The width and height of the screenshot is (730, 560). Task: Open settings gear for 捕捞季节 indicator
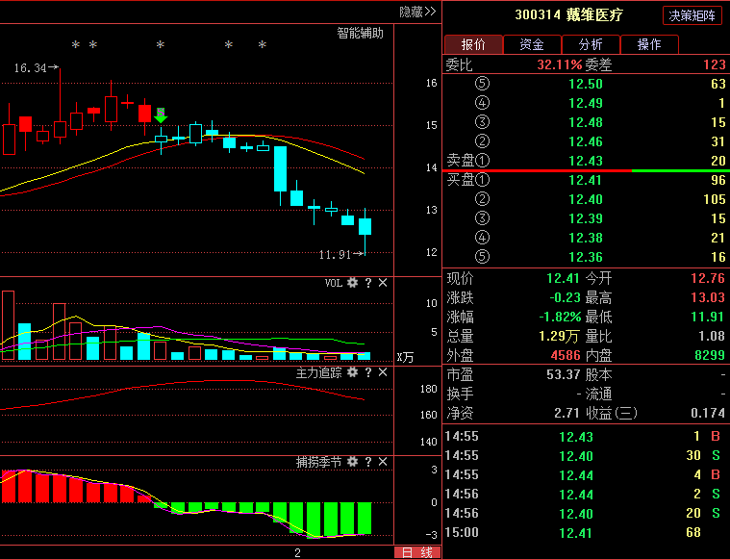click(x=353, y=463)
